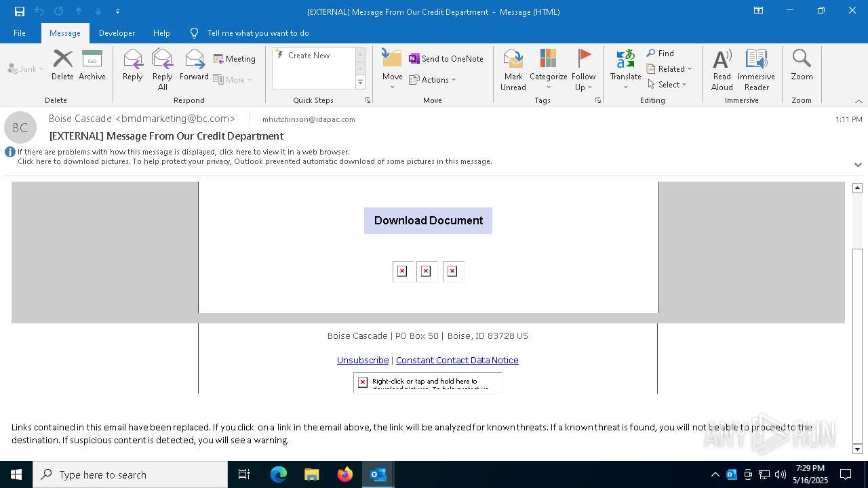Click Find in Editing group

pyautogui.click(x=660, y=54)
